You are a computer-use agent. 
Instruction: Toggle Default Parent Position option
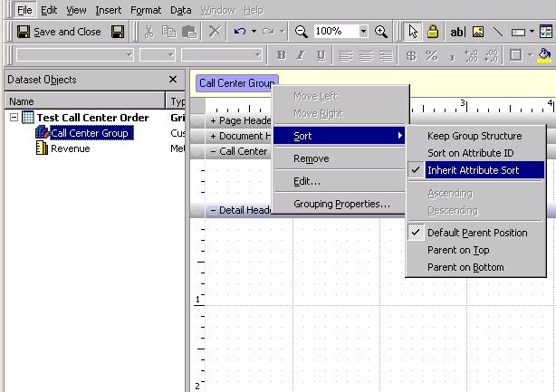point(477,233)
